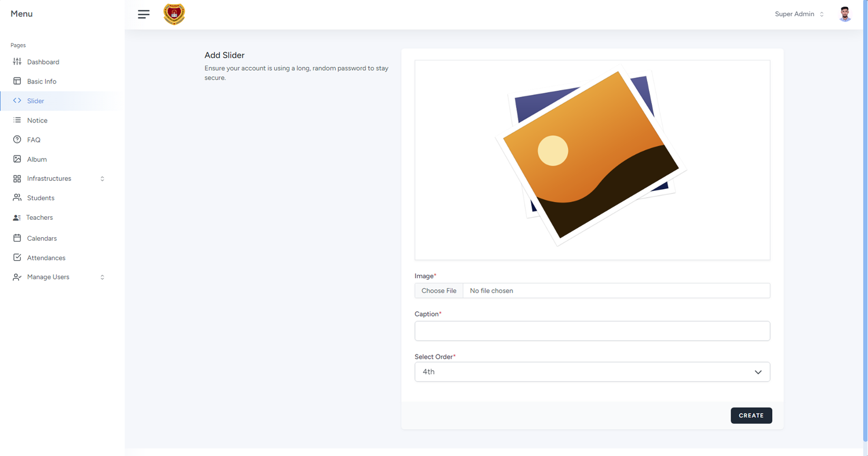Go to the Students page
This screenshot has height=456, width=868.
coord(40,198)
